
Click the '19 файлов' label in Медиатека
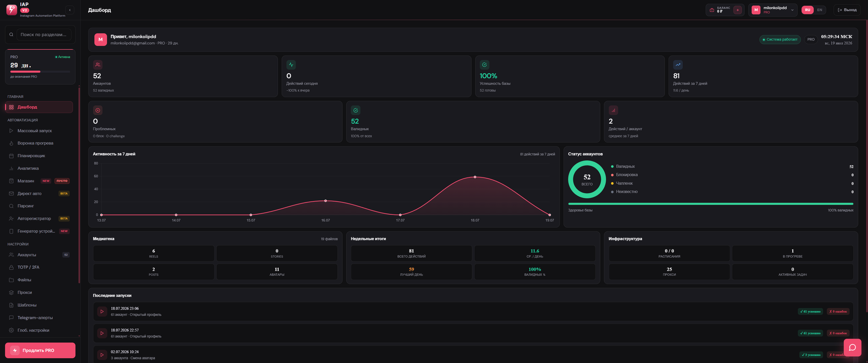click(329, 239)
